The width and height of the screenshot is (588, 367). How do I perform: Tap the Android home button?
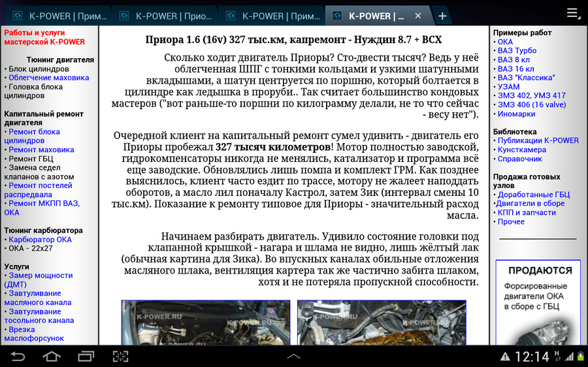[52, 356]
